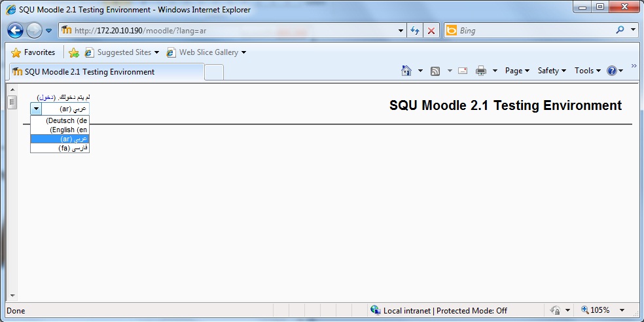
Task: Click the Moodle favicon in address bar
Action: tap(66, 30)
